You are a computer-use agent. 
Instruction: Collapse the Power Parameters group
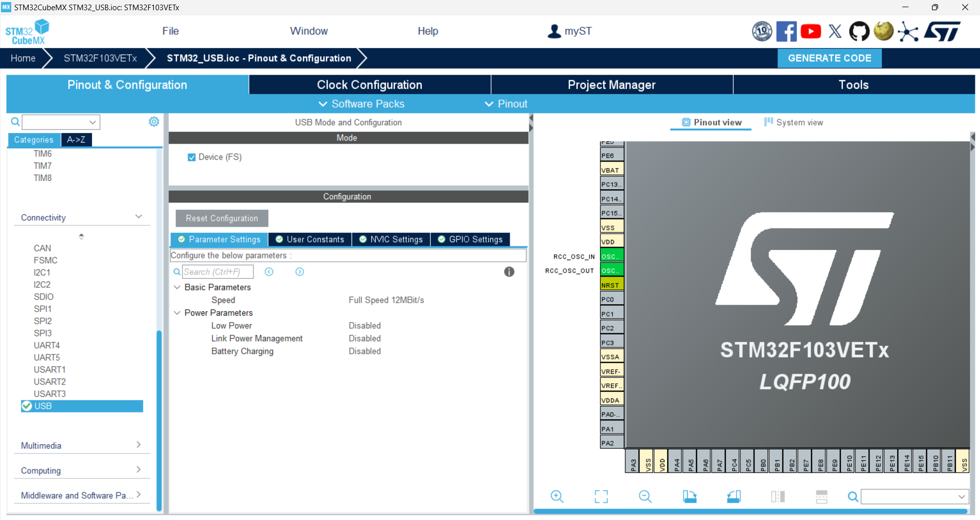point(177,313)
